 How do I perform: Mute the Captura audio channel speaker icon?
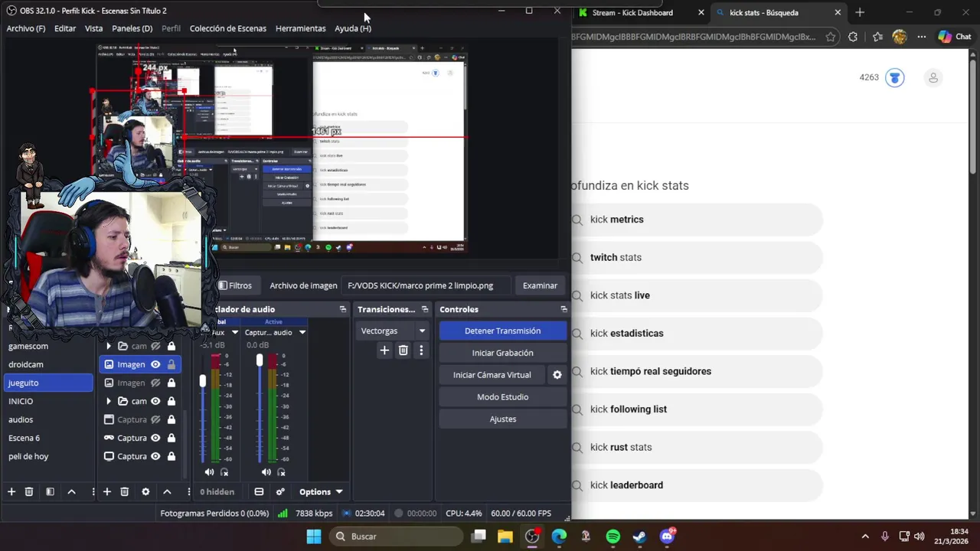click(266, 472)
